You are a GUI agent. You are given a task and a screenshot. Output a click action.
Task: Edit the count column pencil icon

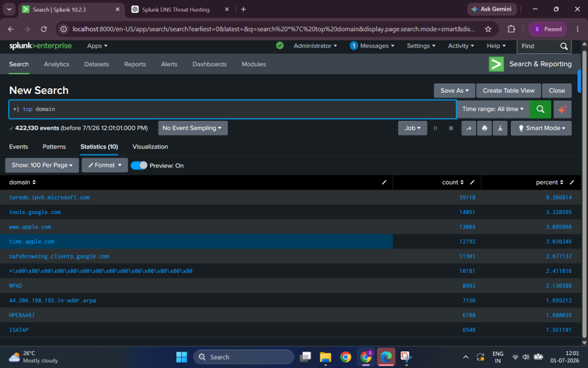(x=472, y=182)
